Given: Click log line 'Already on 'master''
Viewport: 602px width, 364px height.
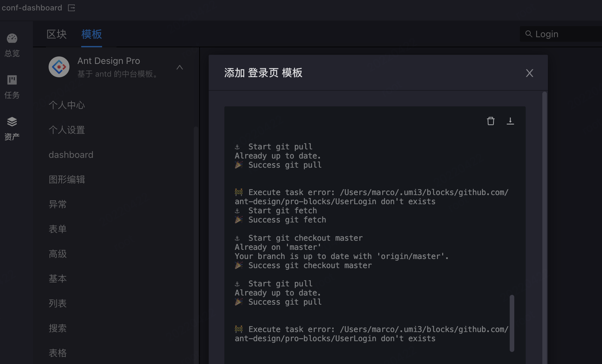Looking at the screenshot, I should pyautogui.click(x=278, y=247).
